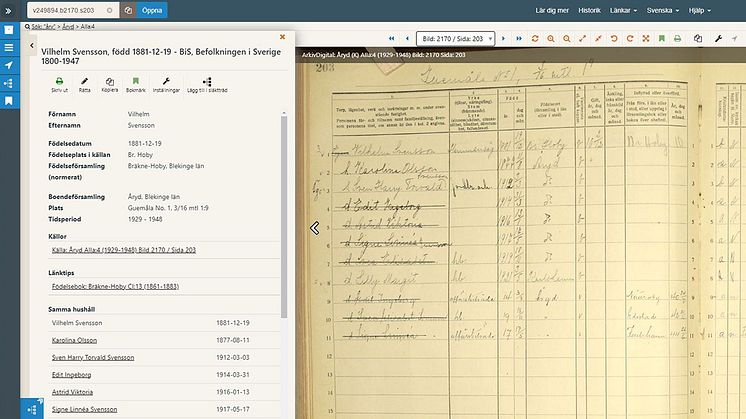Screen dimensions: 746x419
Task: Expand the Länkar menu
Action: click(623, 10)
